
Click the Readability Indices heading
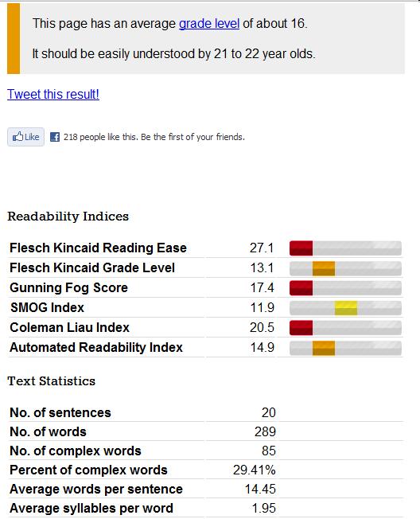68,217
